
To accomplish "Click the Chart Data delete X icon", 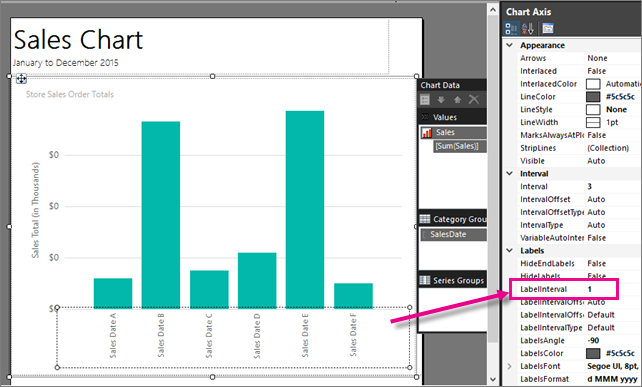I will point(474,100).
